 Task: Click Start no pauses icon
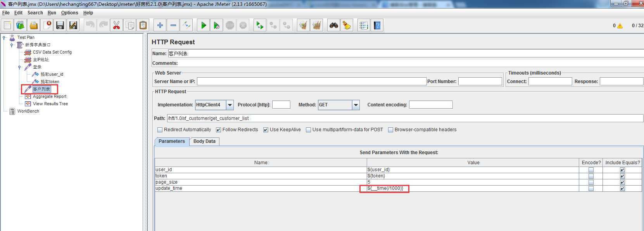[216, 25]
